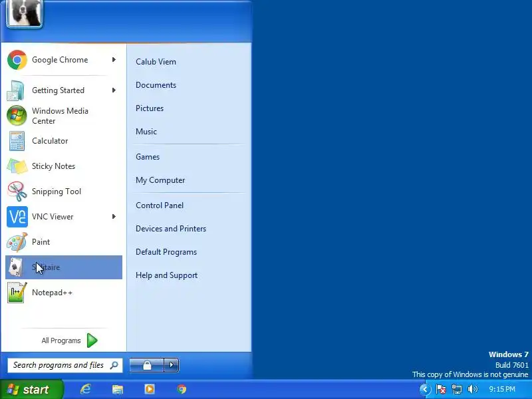Click the search magnifier icon
The height and width of the screenshot is (399, 532).
point(114,365)
